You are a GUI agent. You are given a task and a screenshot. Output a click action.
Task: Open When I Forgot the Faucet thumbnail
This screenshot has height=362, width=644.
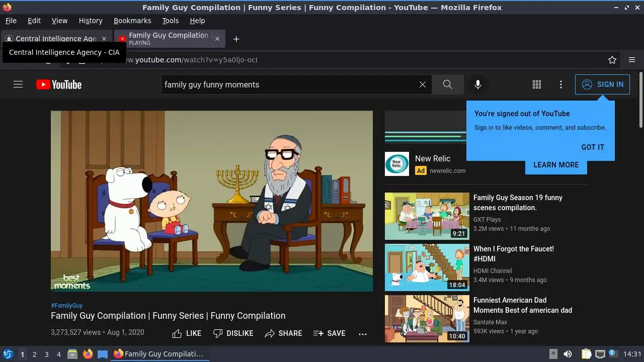[x=427, y=267]
